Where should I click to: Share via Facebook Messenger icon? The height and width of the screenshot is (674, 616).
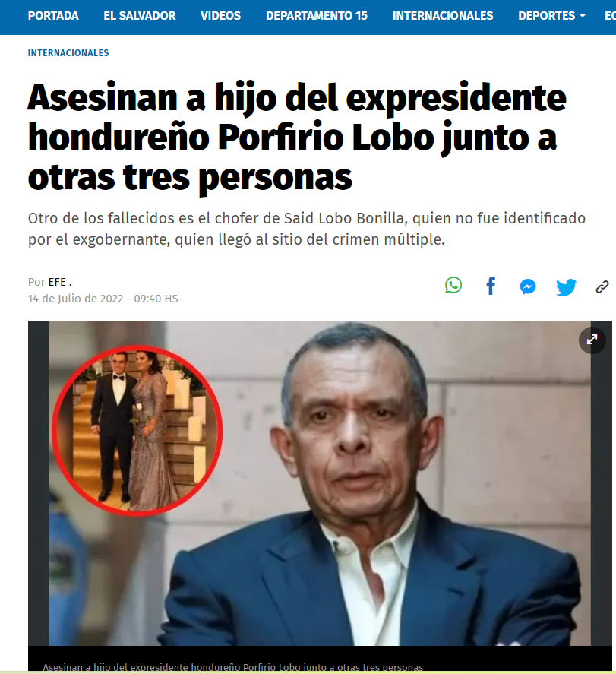(528, 286)
